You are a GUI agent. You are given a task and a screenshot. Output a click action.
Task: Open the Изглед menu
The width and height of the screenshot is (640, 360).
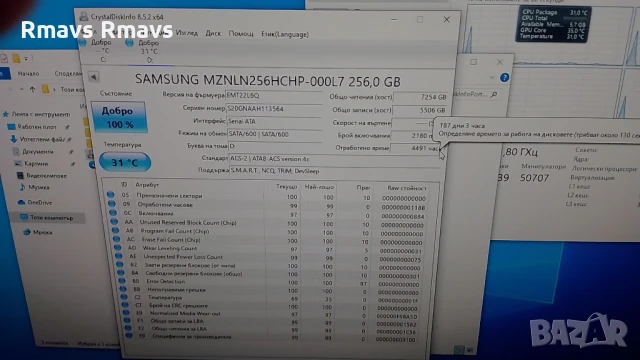click(187, 33)
